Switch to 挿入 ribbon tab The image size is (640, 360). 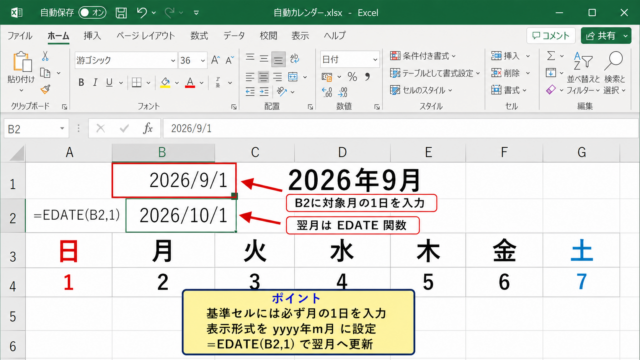coord(92,36)
